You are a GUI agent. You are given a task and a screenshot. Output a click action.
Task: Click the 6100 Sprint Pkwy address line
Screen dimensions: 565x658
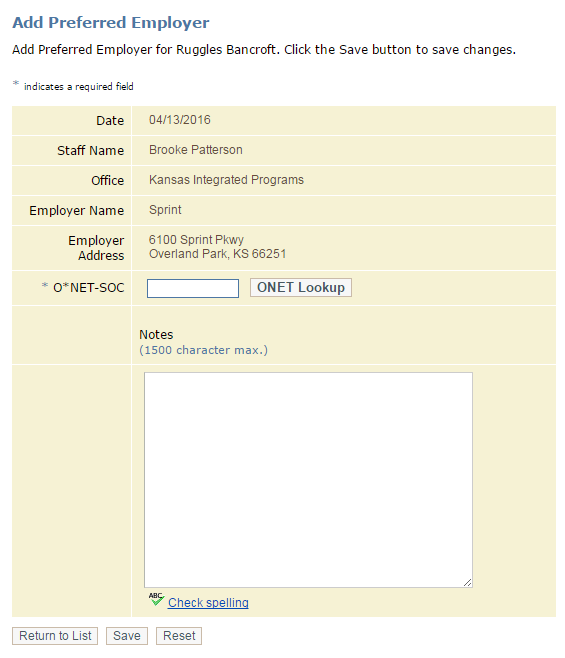pos(196,240)
